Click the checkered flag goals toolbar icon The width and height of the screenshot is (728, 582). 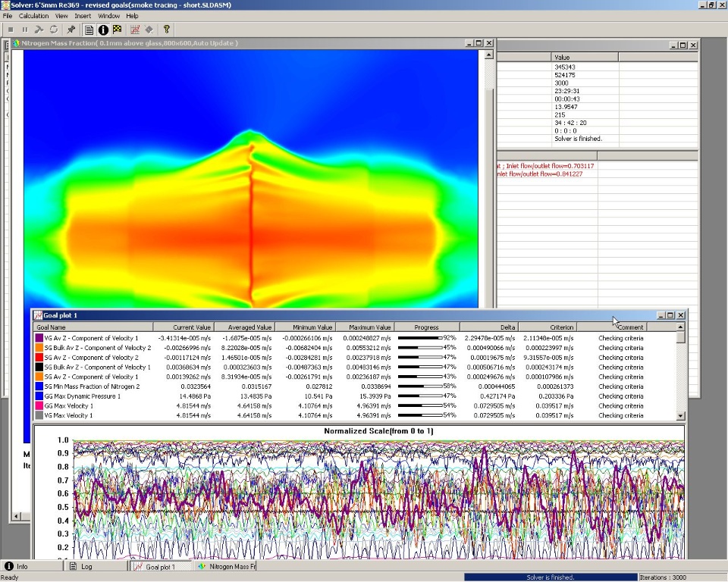tap(117, 30)
